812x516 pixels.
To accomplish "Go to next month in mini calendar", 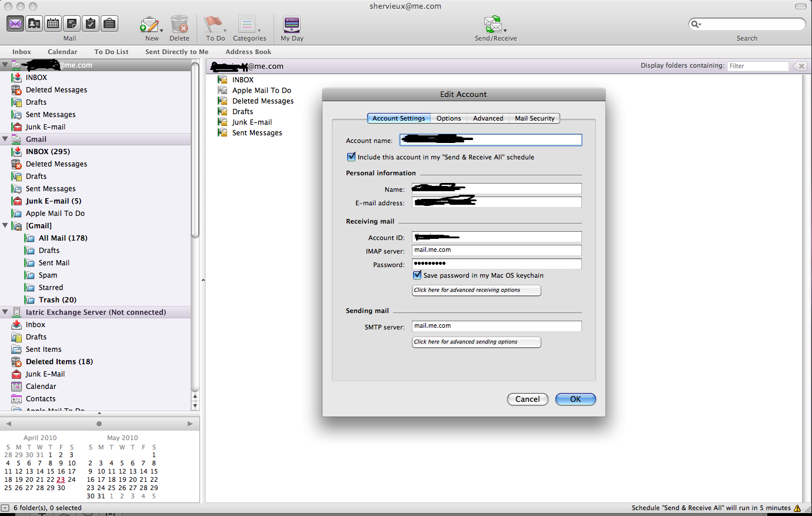I will pyautogui.click(x=190, y=424).
